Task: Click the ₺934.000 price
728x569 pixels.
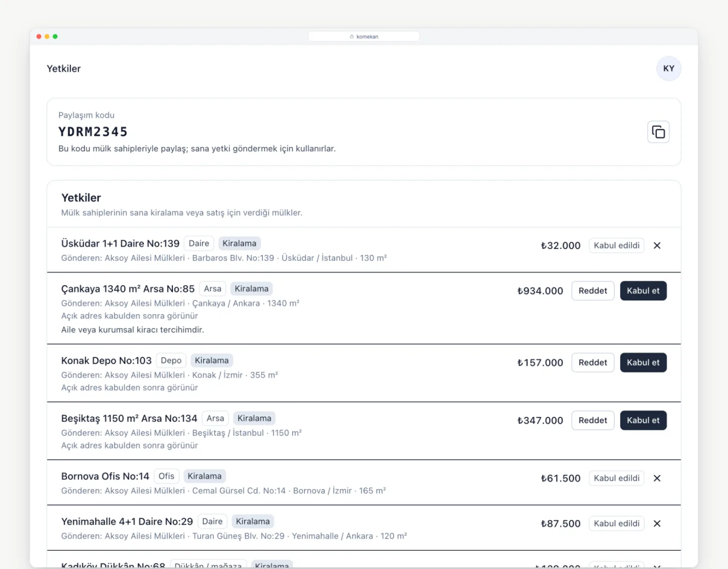Action: click(540, 291)
